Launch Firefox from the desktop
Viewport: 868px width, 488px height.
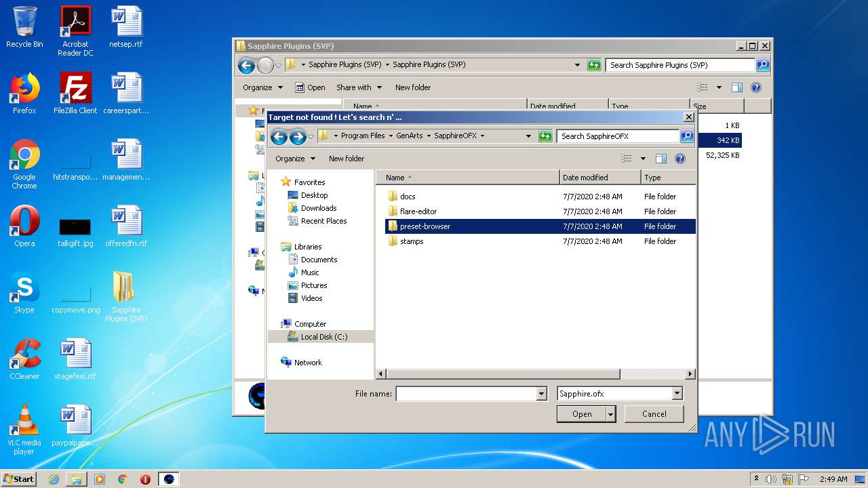pyautogui.click(x=24, y=94)
